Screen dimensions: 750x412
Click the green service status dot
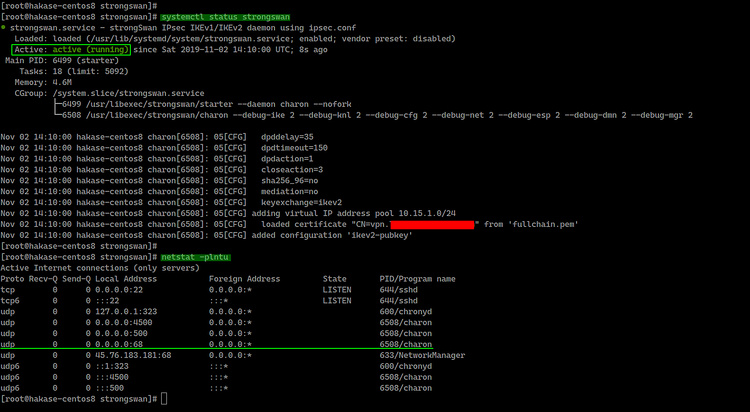[x=4, y=29]
